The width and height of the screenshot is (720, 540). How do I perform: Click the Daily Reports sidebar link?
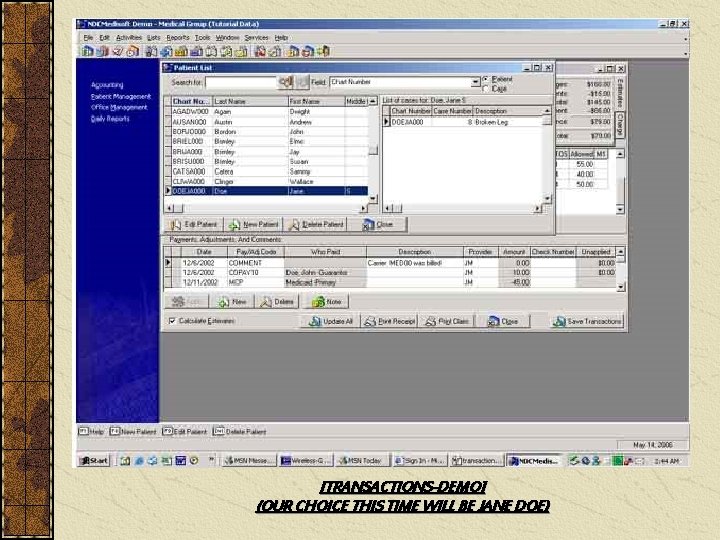click(x=110, y=118)
